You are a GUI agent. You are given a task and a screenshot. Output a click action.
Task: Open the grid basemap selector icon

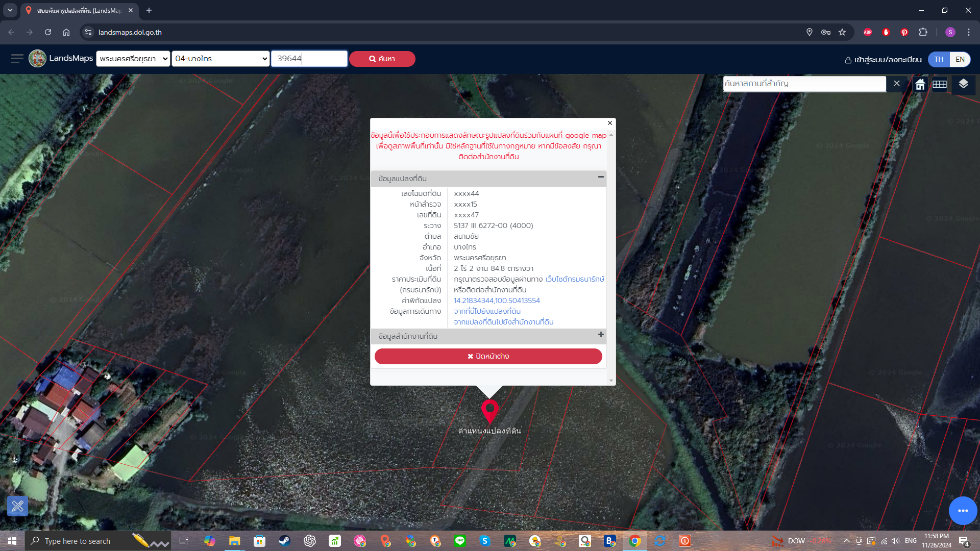[x=940, y=84]
